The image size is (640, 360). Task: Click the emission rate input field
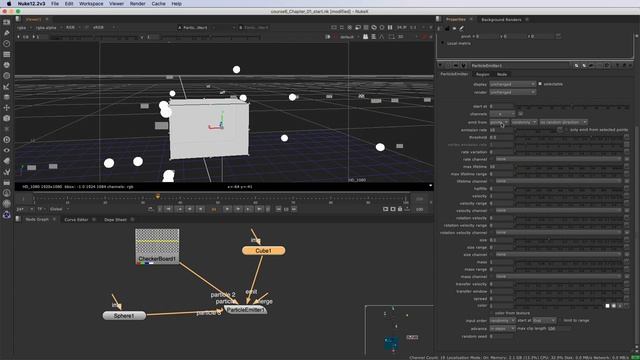tap(501, 130)
